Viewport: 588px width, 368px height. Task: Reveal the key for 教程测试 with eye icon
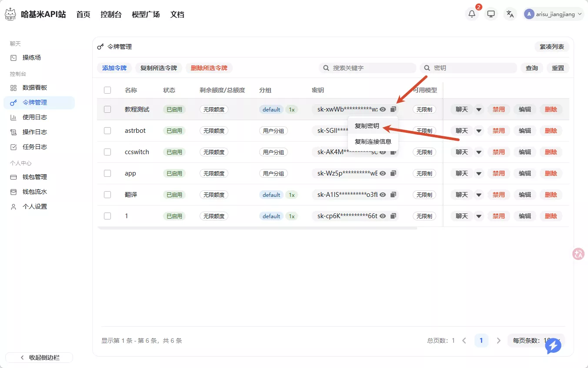pos(383,109)
